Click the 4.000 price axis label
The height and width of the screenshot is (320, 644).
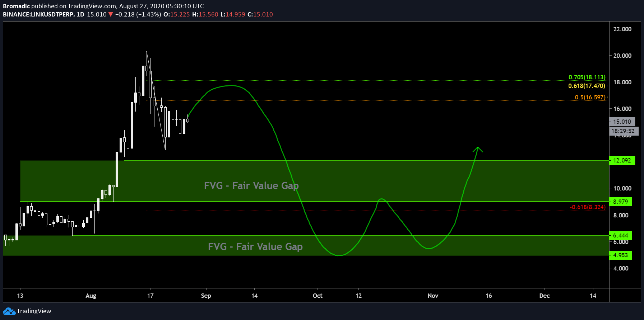(621, 268)
